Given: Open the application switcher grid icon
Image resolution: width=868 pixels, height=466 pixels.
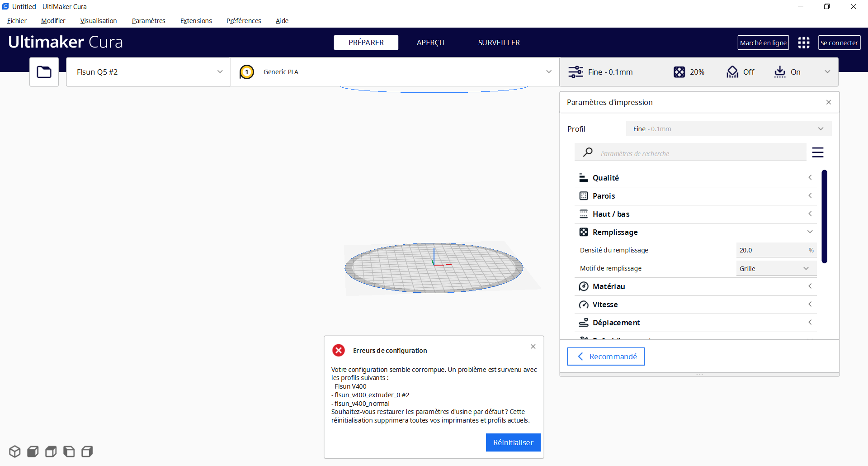Looking at the screenshot, I should coord(804,43).
